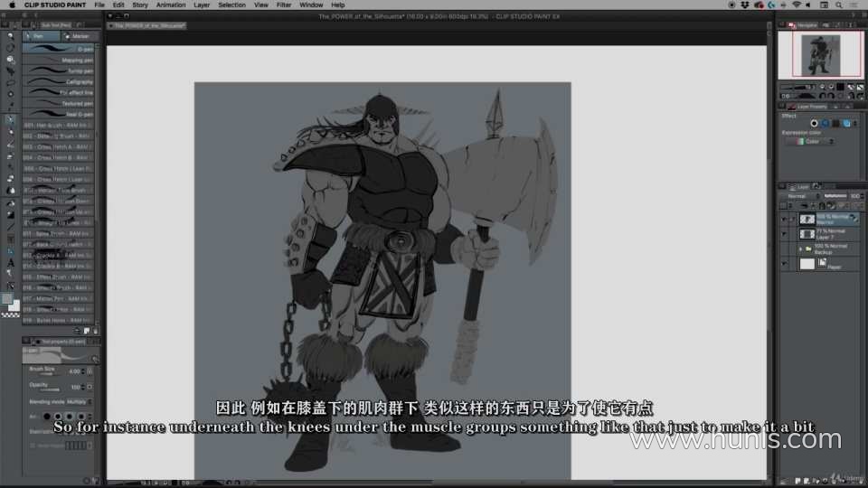Open the Animation menu

coord(171,5)
